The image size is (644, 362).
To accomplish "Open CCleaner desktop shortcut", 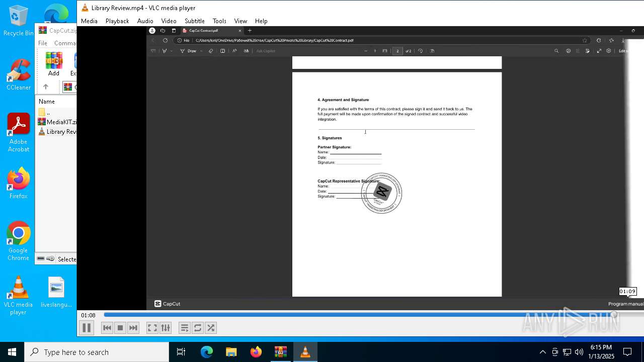I will click(19, 74).
